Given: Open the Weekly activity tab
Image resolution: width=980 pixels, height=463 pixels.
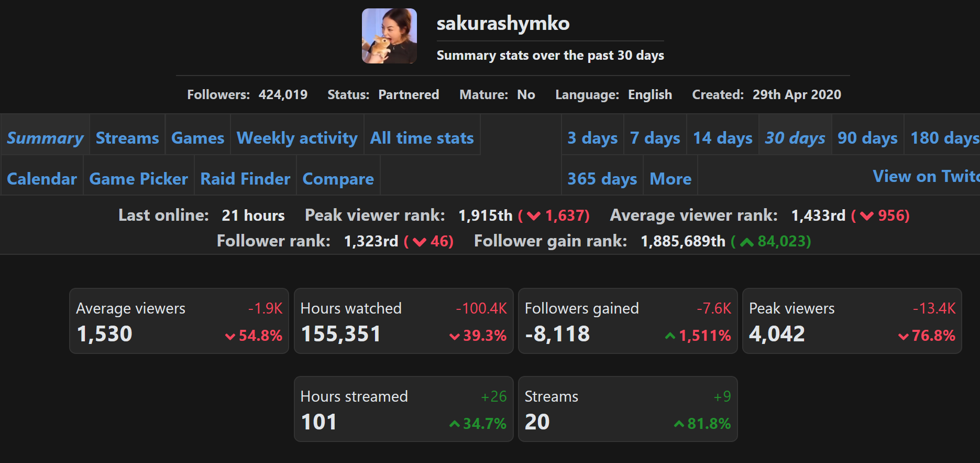Looking at the screenshot, I should pos(297,138).
